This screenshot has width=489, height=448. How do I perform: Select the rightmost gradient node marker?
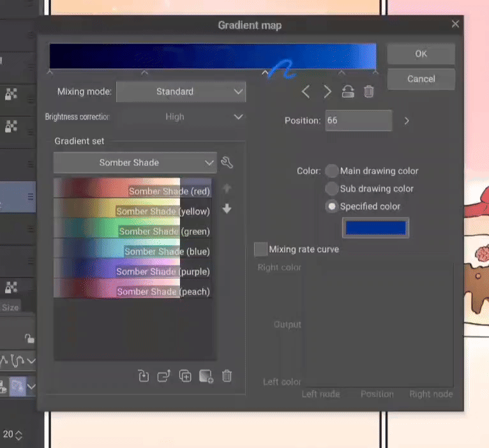[375, 73]
